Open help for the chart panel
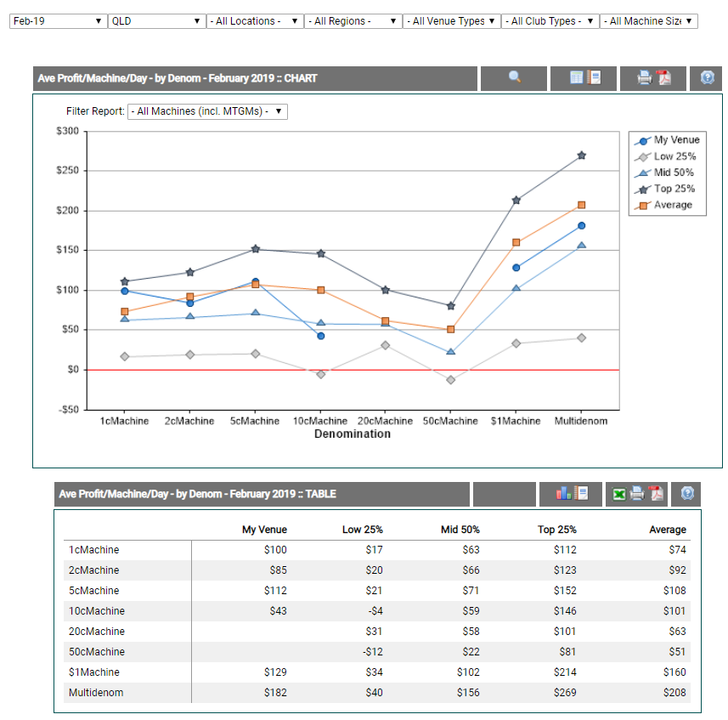Image resolution: width=728 pixels, height=720 pixels. point(707,78)
